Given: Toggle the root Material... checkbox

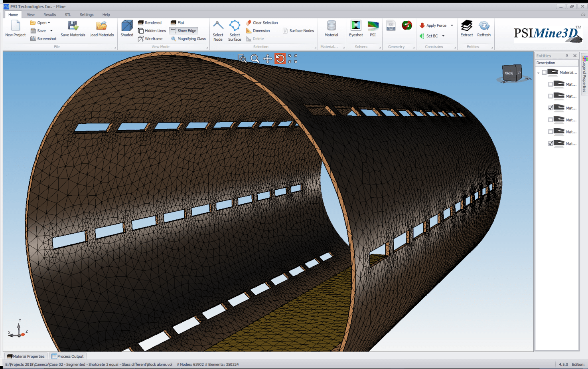Looking at the screenshot, I should (x=544, y=73).
